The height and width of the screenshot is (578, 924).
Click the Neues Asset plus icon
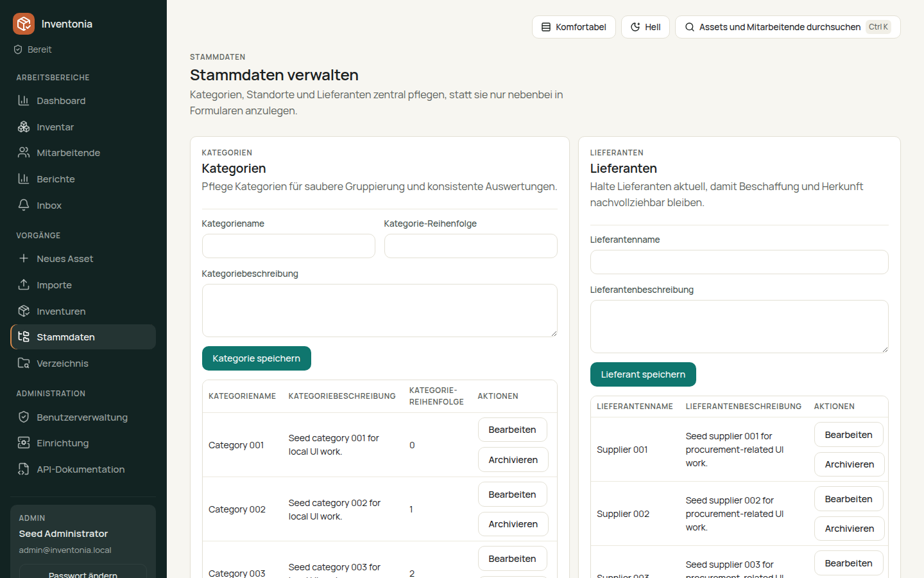coord(24,258)
